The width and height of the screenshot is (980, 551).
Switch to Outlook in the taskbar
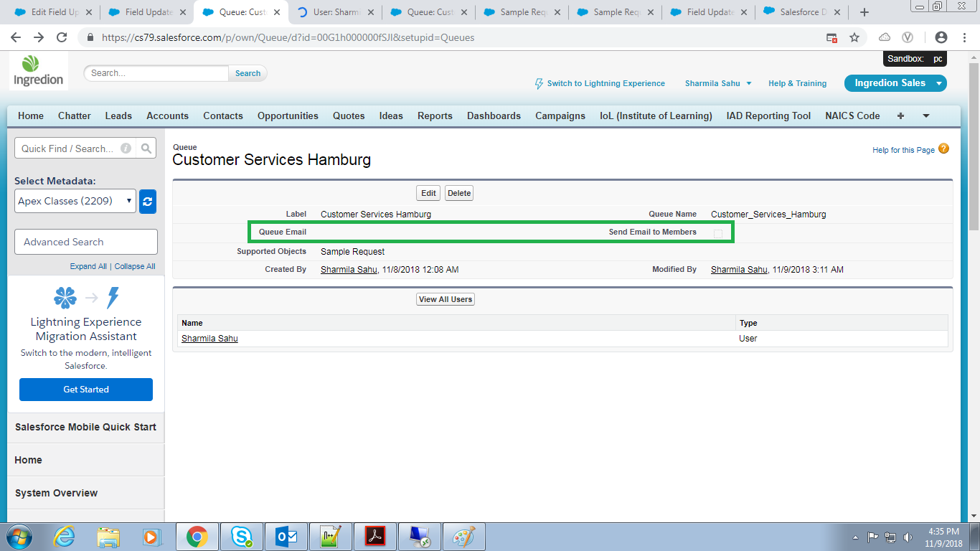tap(286, 537)
